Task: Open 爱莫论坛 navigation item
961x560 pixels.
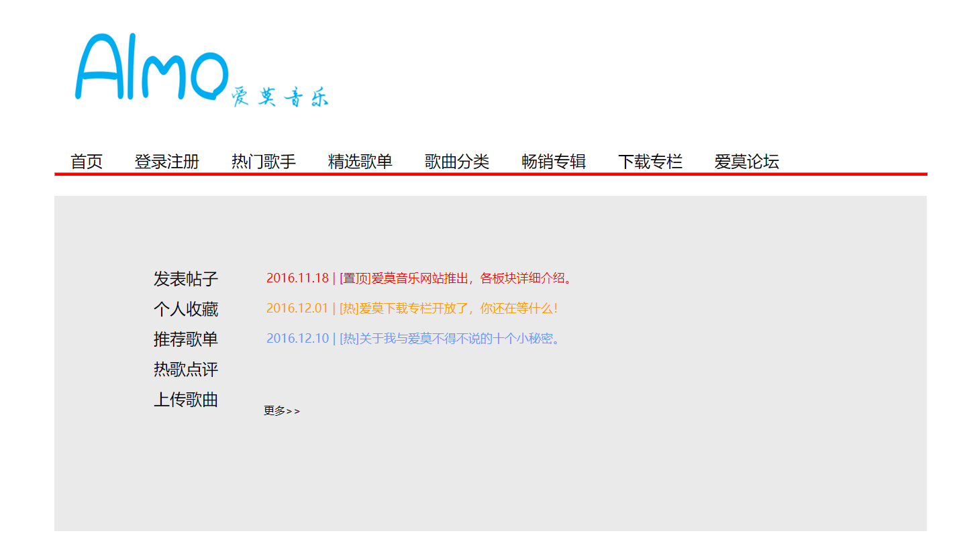Action: pyautogui.click(x=747, y=162)
